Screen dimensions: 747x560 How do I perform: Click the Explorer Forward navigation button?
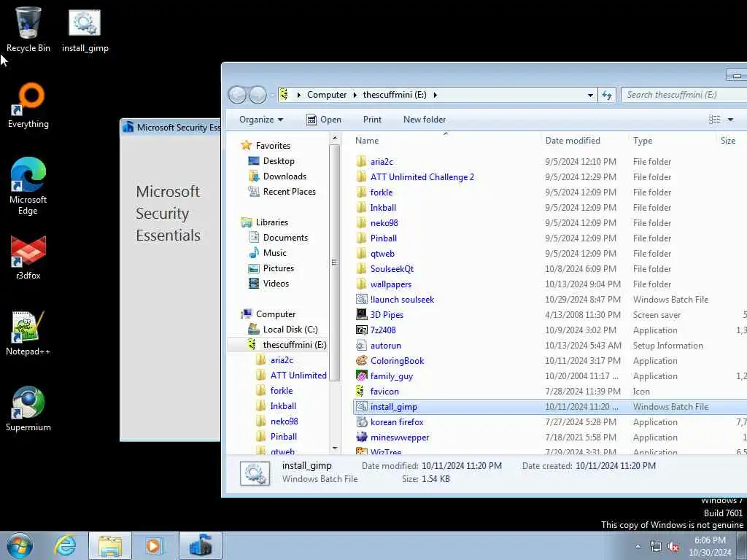pos(258,95)
